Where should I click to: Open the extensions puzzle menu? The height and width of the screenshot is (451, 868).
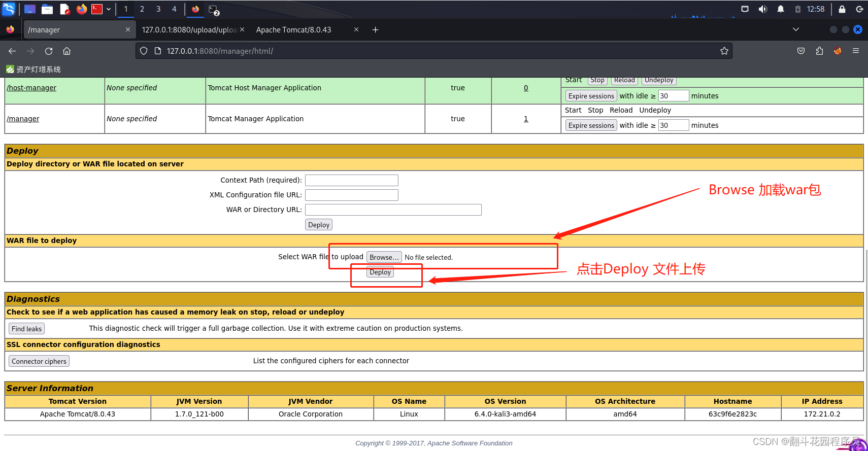click(819, 51)
